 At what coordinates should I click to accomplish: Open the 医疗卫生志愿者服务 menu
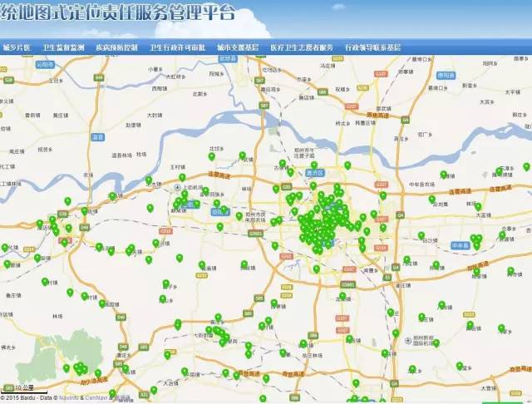(x=302, y=47)
